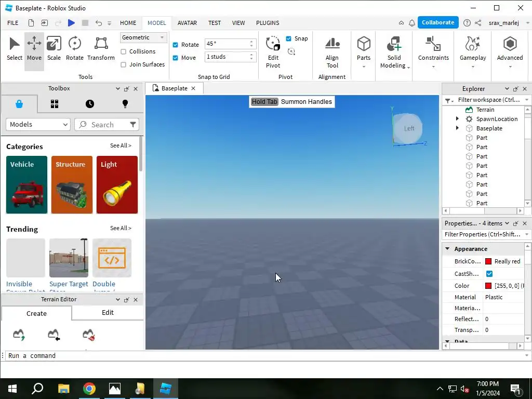Open the Align Tool
The height and width of the screenshot is (399, 532).
[332, 52]
